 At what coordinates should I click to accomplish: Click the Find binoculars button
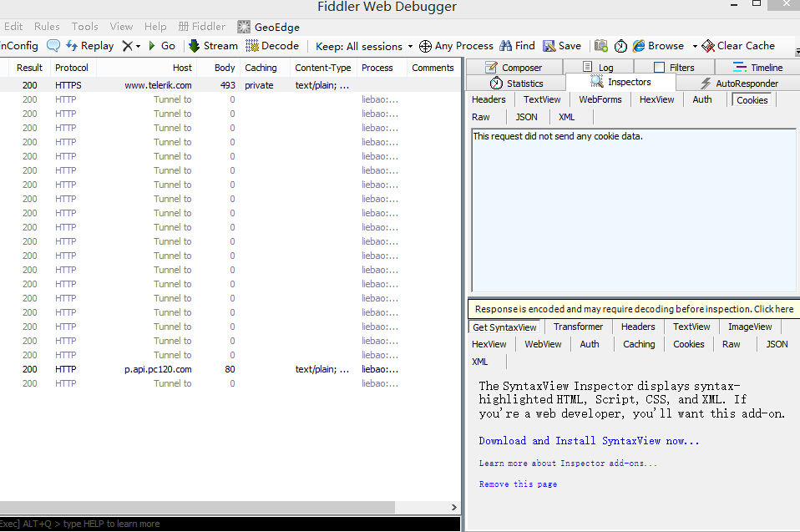518,46
